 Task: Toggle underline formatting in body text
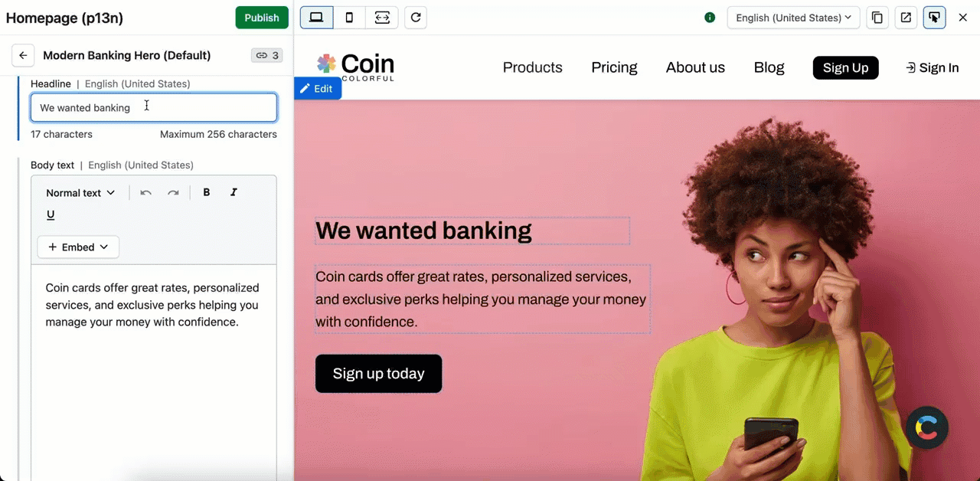tap(51, 214)
